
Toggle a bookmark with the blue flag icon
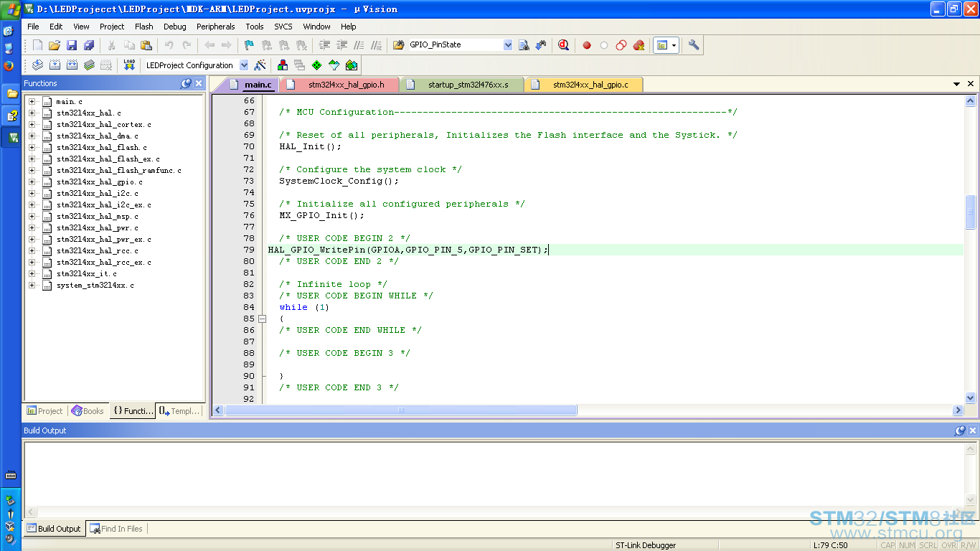click(x=249, y=45)
